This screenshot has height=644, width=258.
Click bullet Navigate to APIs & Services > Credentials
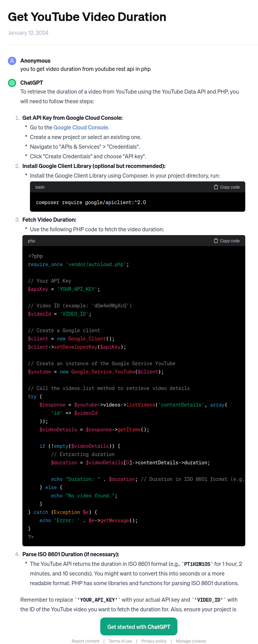tap(85, 147)
